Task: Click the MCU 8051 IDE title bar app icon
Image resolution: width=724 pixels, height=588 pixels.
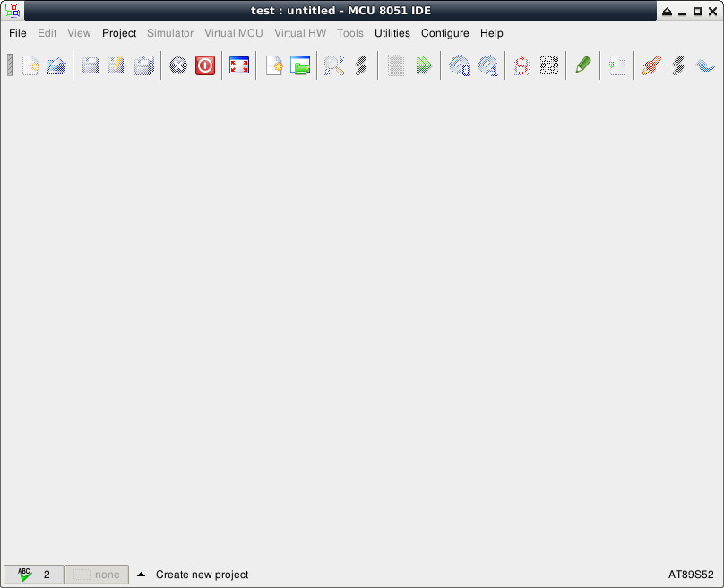Action: 12,10
